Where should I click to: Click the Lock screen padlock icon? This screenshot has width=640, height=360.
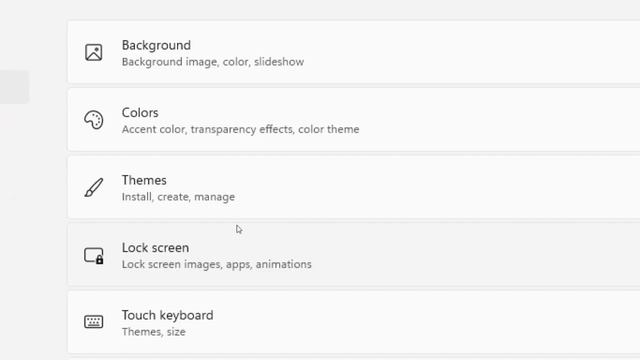pos(94,256)
